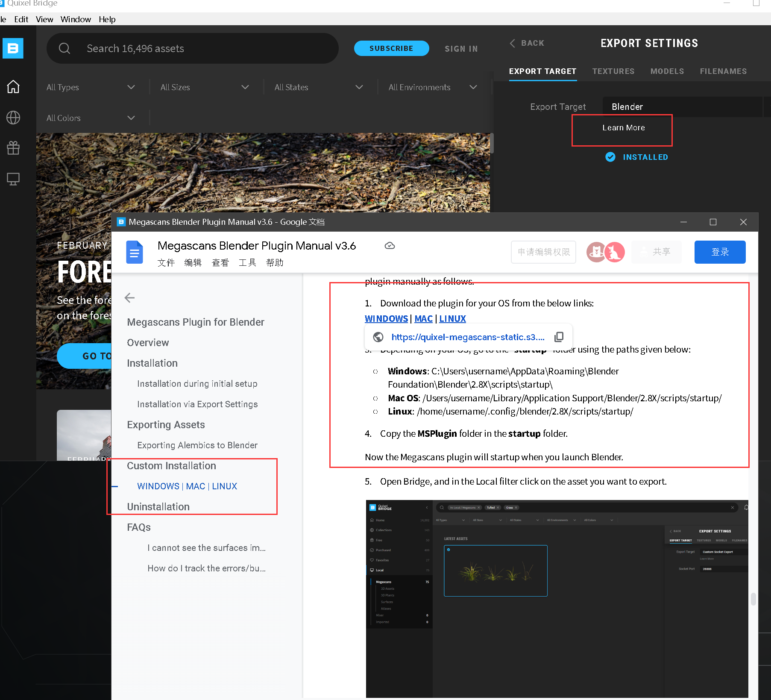The width and height of the screenshot is (771, 700).
Task: Expand the All States filter dropdown
Action: pyautogui.click(x=319, y=87)
